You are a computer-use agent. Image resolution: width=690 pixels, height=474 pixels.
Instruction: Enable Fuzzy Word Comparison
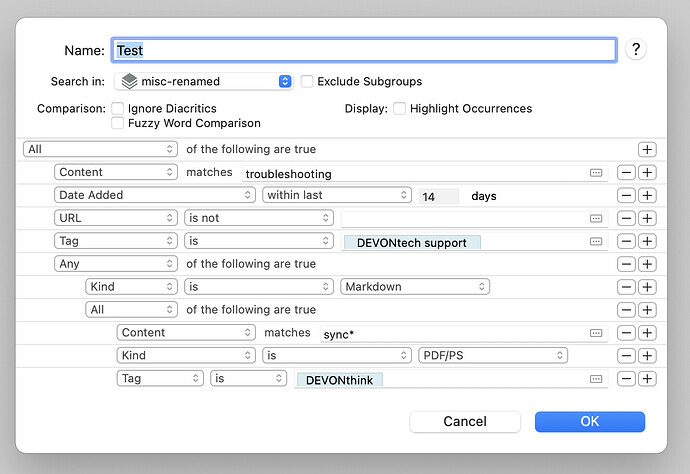[119, 123]
